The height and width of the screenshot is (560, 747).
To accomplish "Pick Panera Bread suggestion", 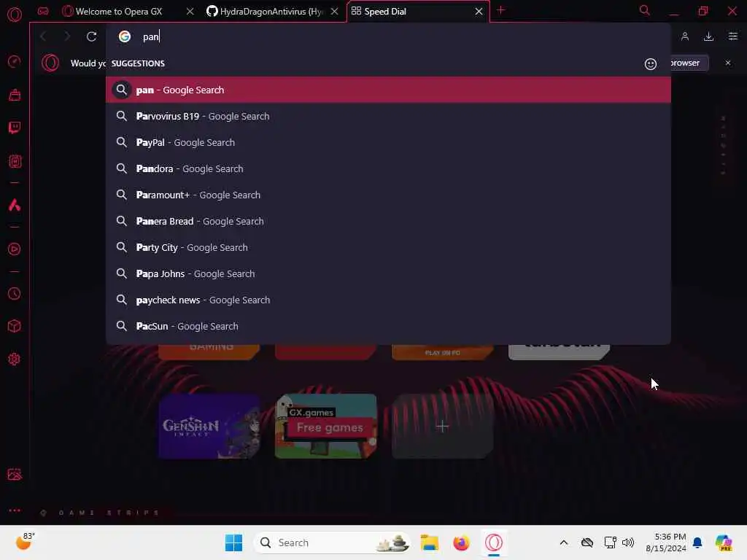I will tap(388, 221).
